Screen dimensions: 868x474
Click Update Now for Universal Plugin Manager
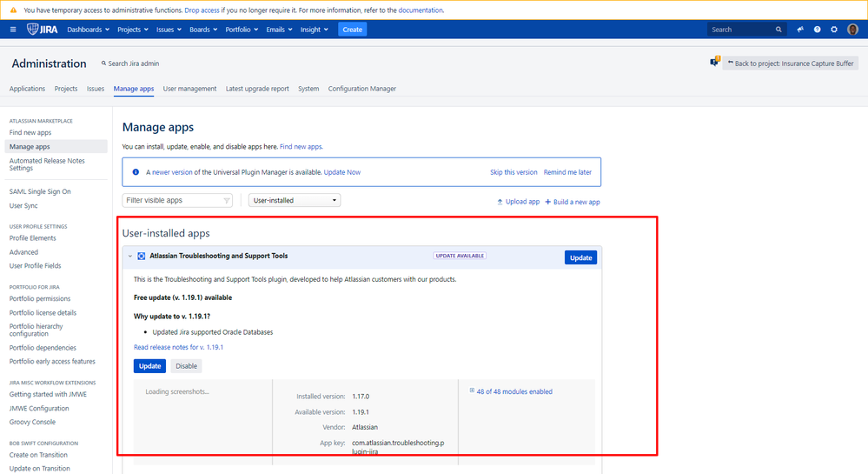[x=342, y=172]
